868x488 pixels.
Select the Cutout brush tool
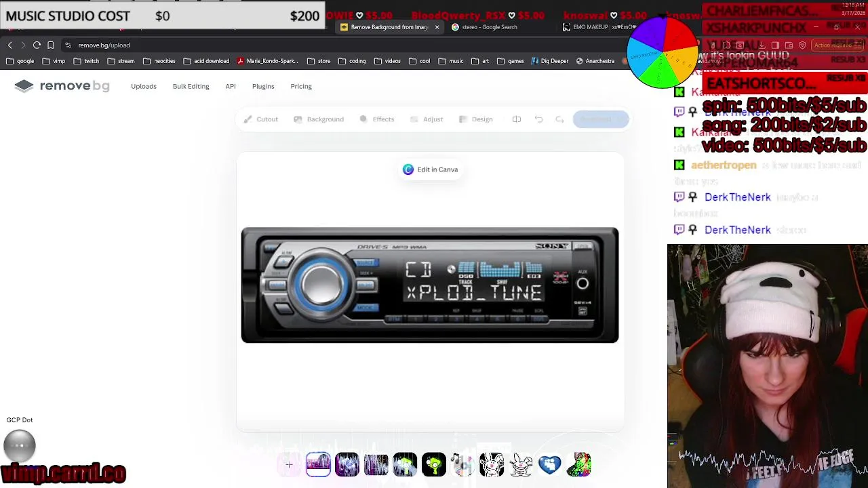(261, 119)
